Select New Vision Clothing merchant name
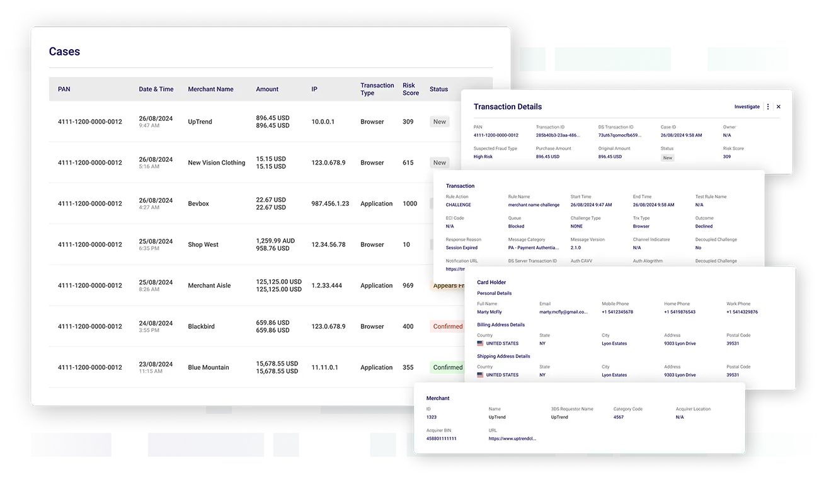The image size is (819, 504). (x=217, y=163)
